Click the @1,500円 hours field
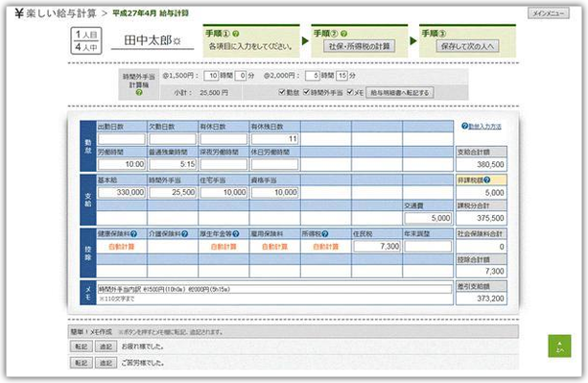588x383 pixels. [x=211, y=76]
